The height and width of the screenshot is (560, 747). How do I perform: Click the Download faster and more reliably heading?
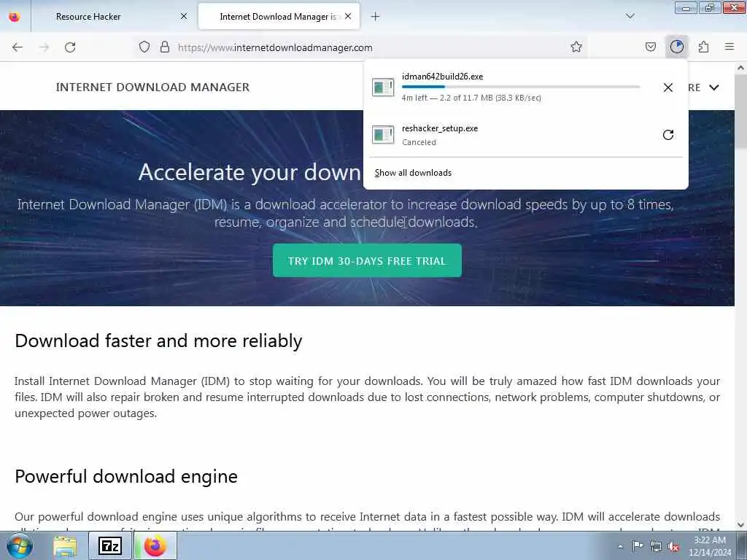[158, 341]
